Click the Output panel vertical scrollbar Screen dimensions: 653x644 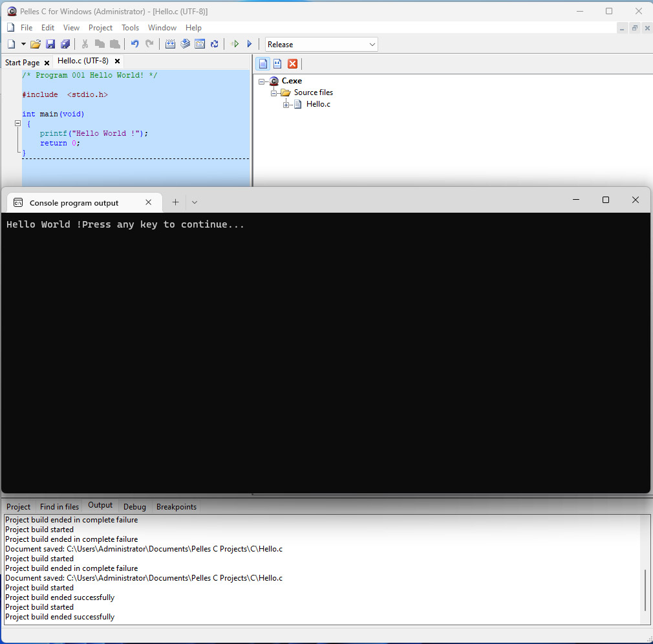[645, 590]
